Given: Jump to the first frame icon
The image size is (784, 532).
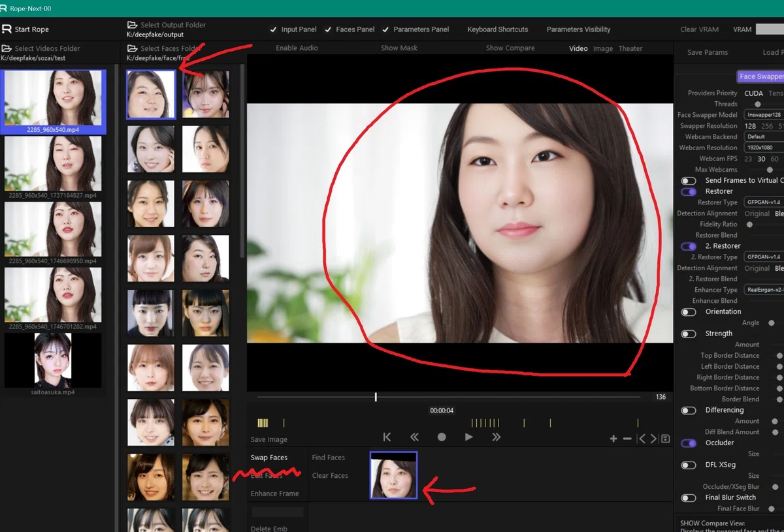Looking at the screenshot, I should [387, 437].
